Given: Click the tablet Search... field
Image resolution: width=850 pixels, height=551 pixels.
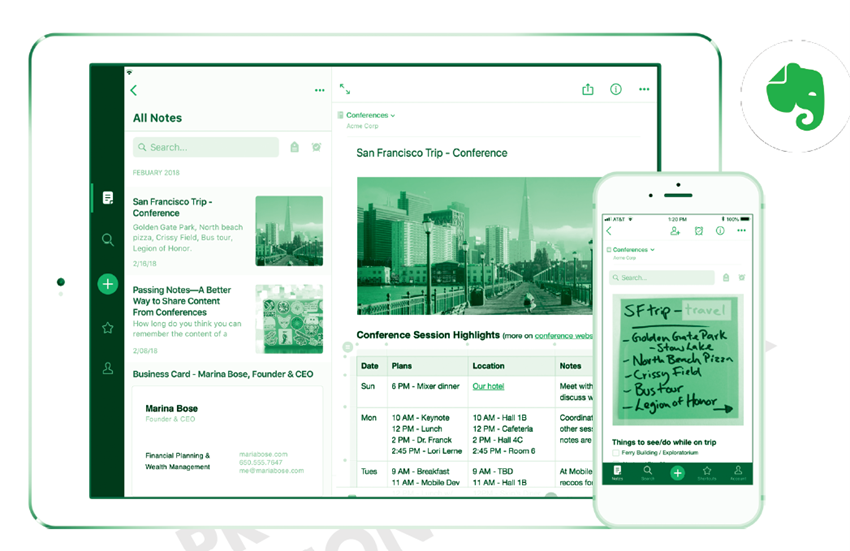Looking at the screenshot, I should (x=205, y=147).
